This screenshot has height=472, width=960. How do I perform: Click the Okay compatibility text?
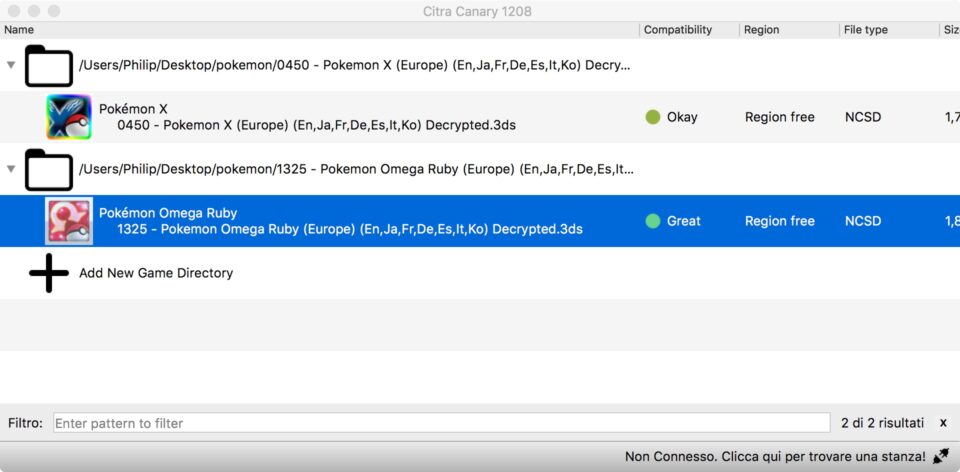(x=682, y=117)
